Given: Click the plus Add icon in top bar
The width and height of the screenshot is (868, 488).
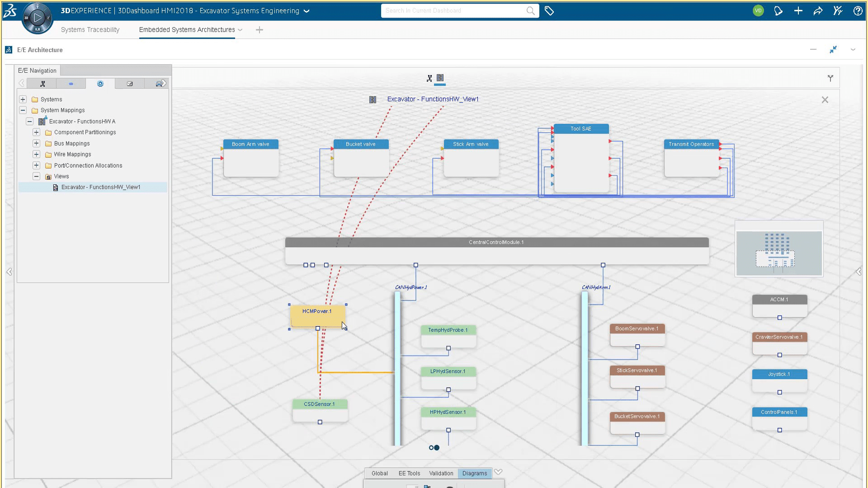Looking at the screenshot, I should pyautogui.click(x=798, y=11).
